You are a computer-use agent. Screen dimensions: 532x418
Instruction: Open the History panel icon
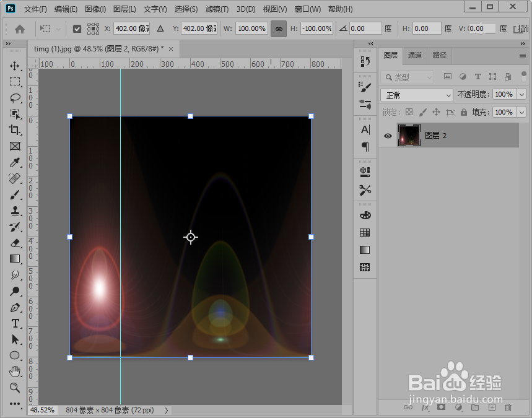365,61
